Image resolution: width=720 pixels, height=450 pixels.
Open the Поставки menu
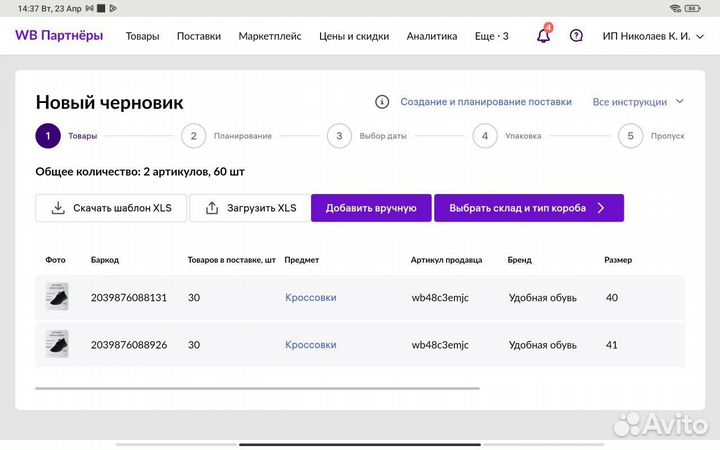[199, 36]
